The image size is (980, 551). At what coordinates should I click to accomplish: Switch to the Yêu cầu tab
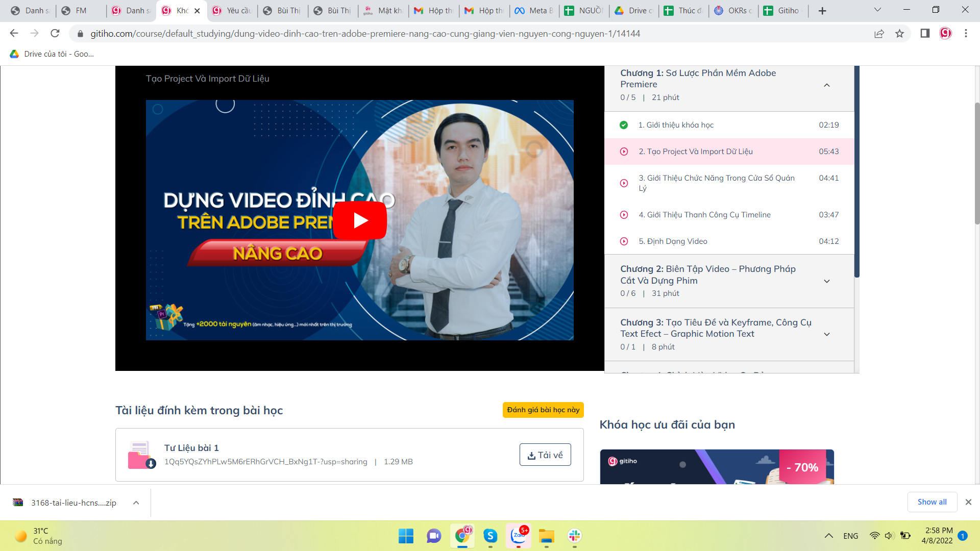click(x=232, y=11)
